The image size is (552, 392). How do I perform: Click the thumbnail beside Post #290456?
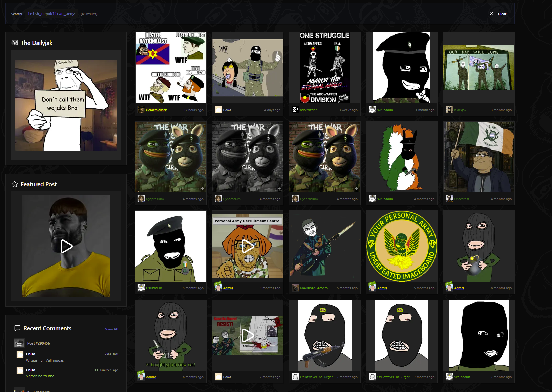tap(19, 343)
